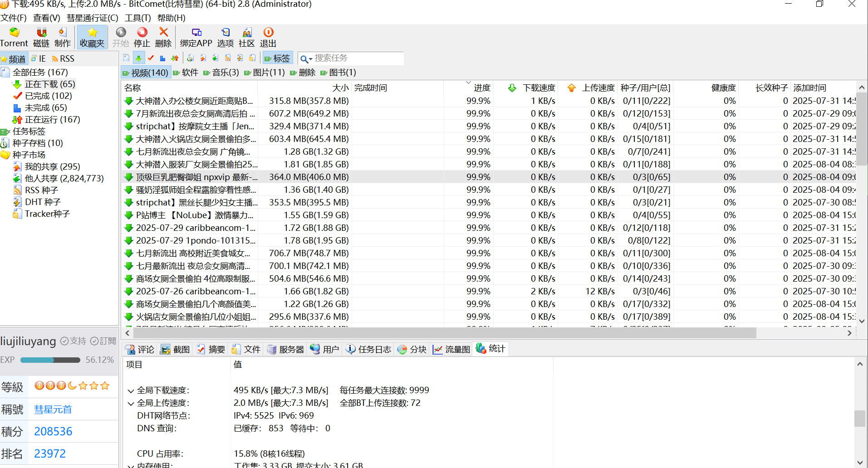Viewport: 868px width, 468px height.
Task: Collapse the 全局上传速度 statistics row
Action: (131, 404)
